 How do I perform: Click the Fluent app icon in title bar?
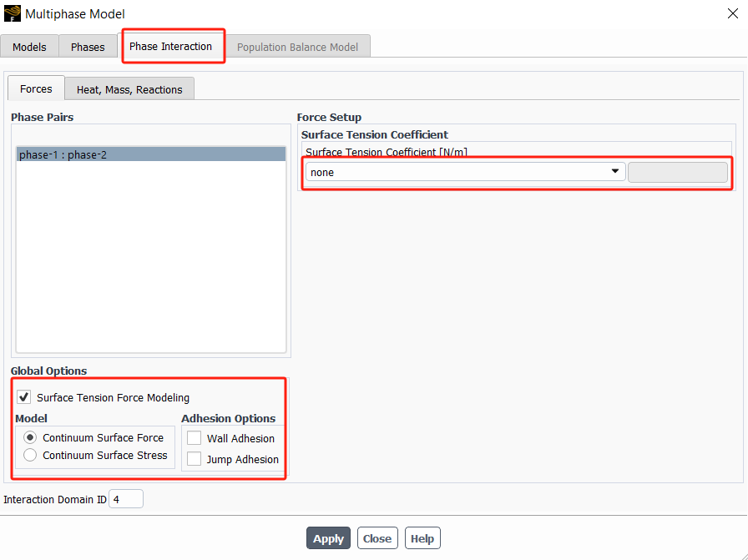13,14
